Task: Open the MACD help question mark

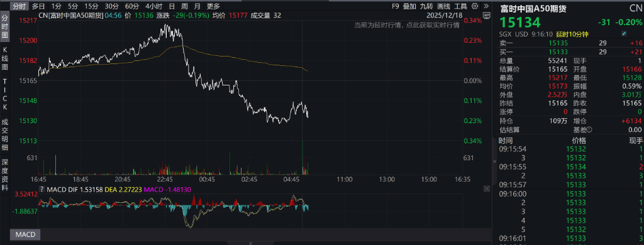Action: click(42, 189)
